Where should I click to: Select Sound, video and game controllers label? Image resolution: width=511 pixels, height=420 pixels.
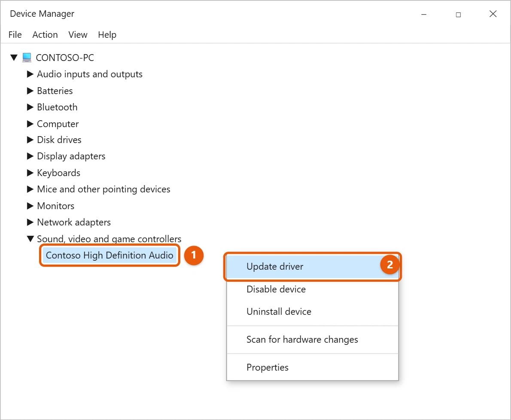(109, 239)
